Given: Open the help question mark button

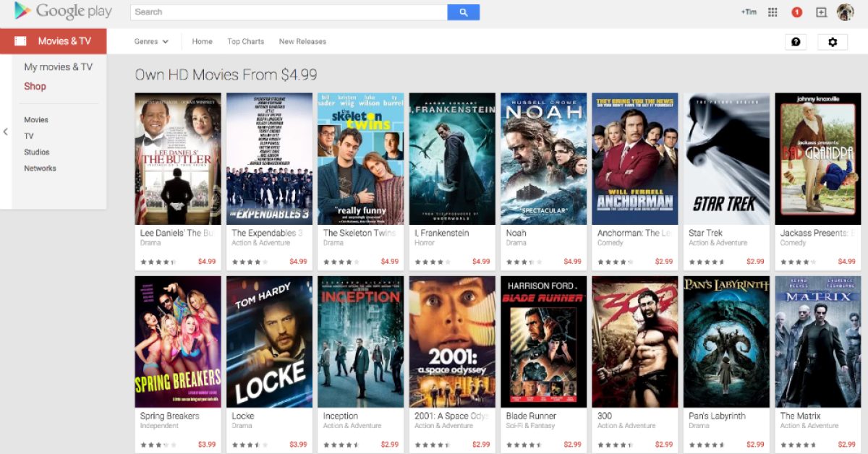Looking at the screenshot, I should coord(796,42).
